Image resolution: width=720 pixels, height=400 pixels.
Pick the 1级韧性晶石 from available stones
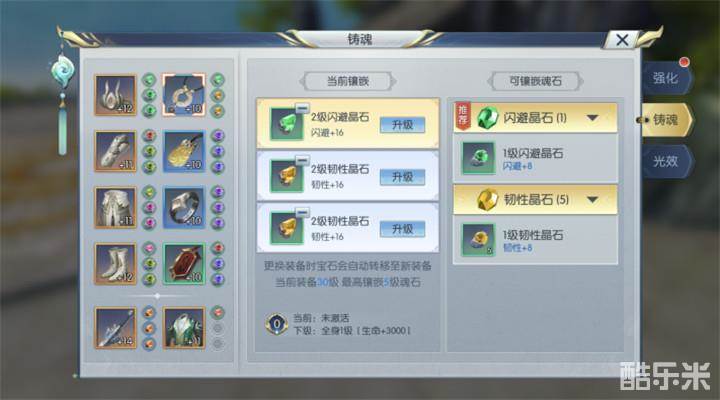pyautogui.click(x=535, y=240)
